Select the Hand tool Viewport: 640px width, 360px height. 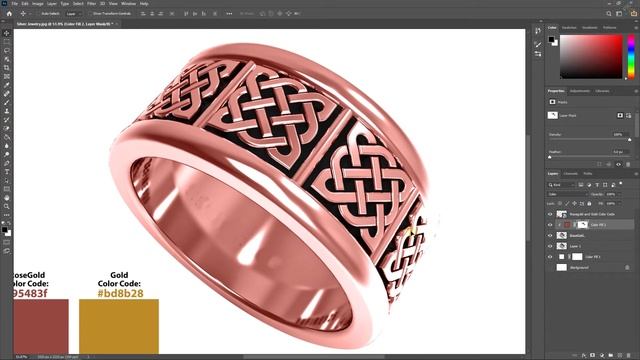7,198
